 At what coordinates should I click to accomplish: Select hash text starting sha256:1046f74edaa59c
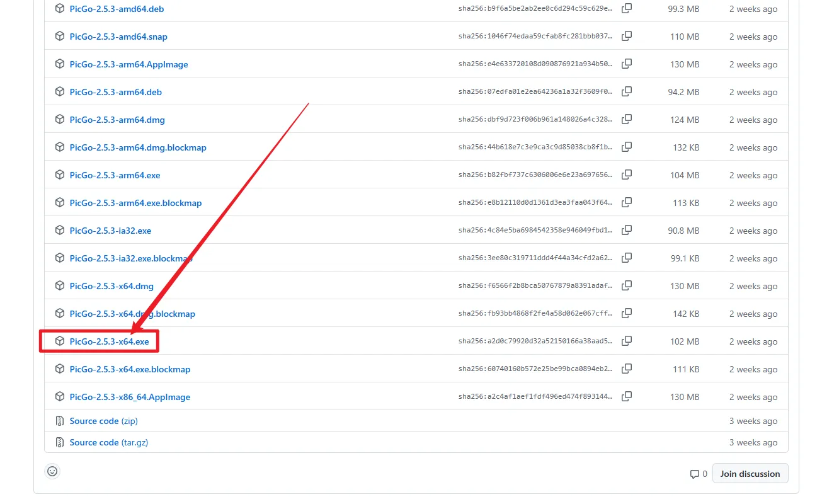[535, 37]
